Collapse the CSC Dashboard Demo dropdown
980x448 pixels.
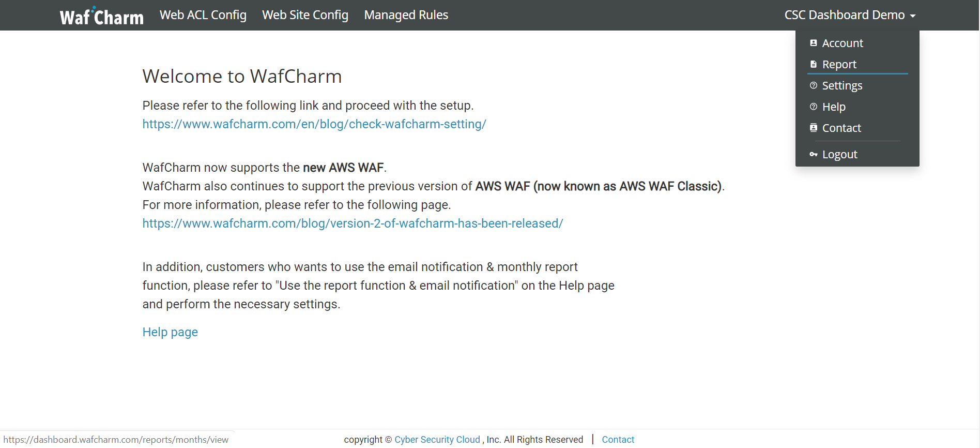tap(850, 15)
